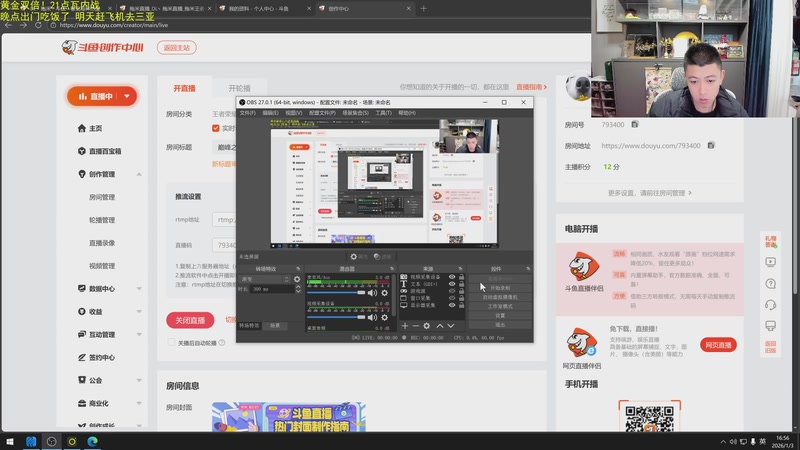
Task: Click the video play icon on right rail
Action: 770,262
